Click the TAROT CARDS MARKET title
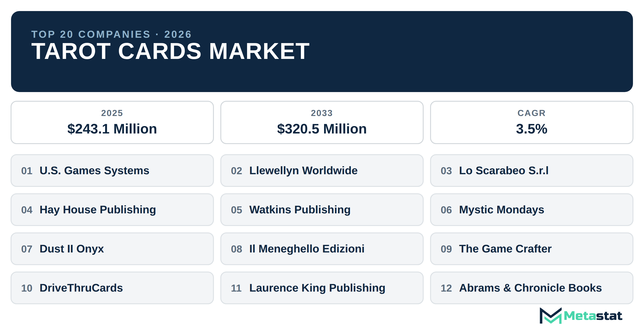Viewport: 644px width, 336px height. coord(170,51)
